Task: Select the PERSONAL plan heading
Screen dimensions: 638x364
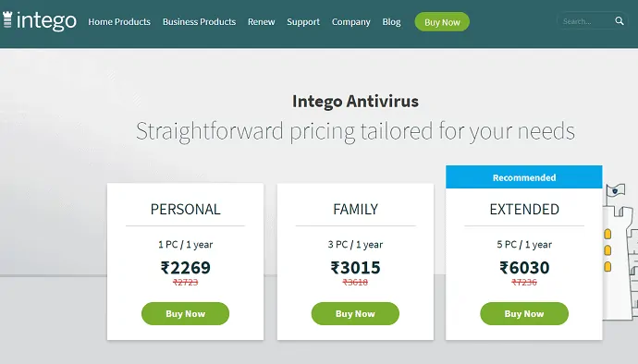Action: (185, 210)
